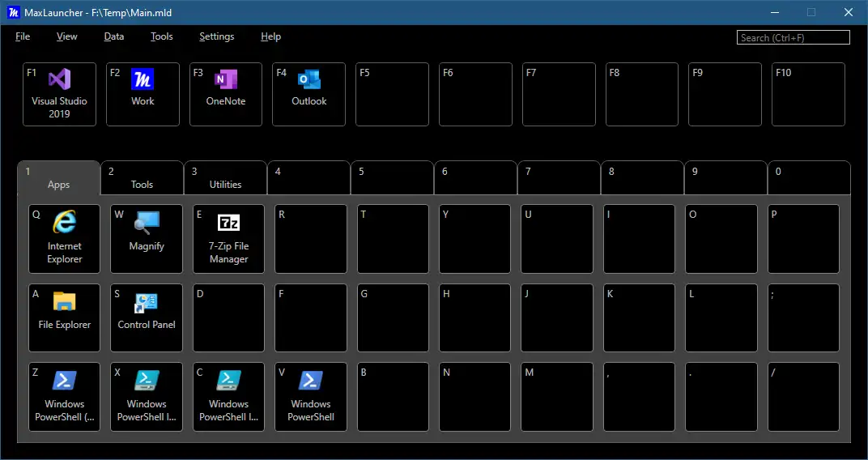Select the empty P key button
Image resolution: width=868 pixels, height=460 pixels.
point(804,239)
